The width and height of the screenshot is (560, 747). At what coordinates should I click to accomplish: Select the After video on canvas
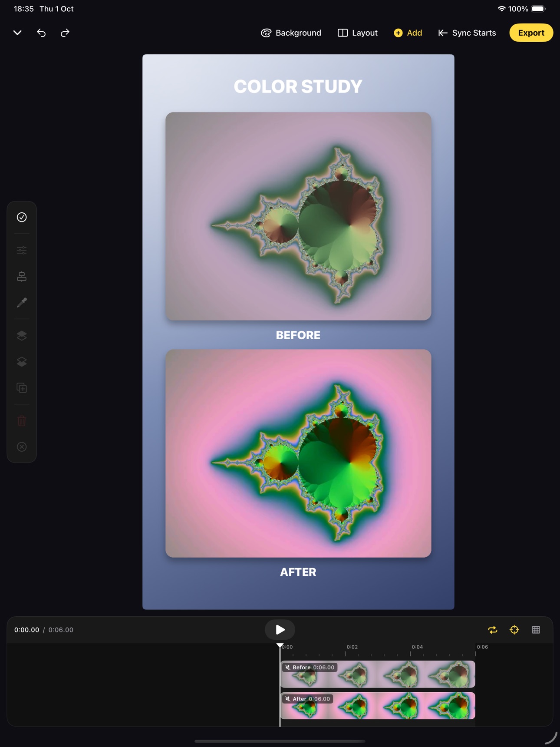[x=298, y=453]
